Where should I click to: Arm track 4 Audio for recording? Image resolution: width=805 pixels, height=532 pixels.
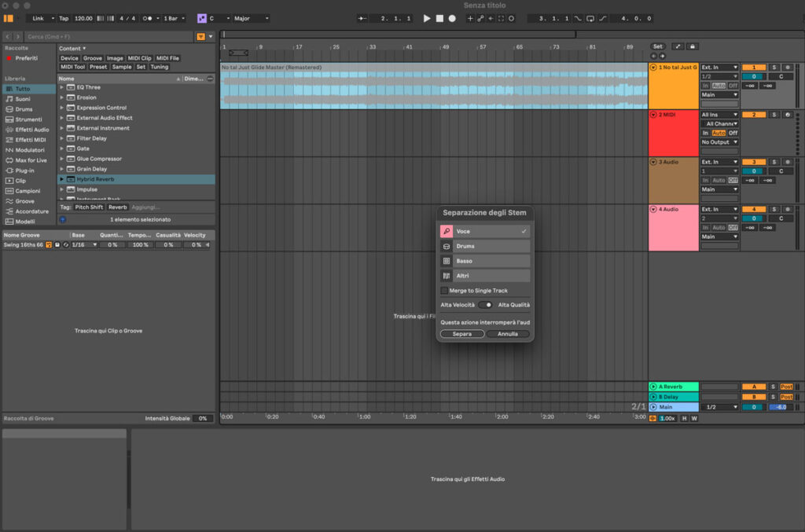click(x=787, y=209)
